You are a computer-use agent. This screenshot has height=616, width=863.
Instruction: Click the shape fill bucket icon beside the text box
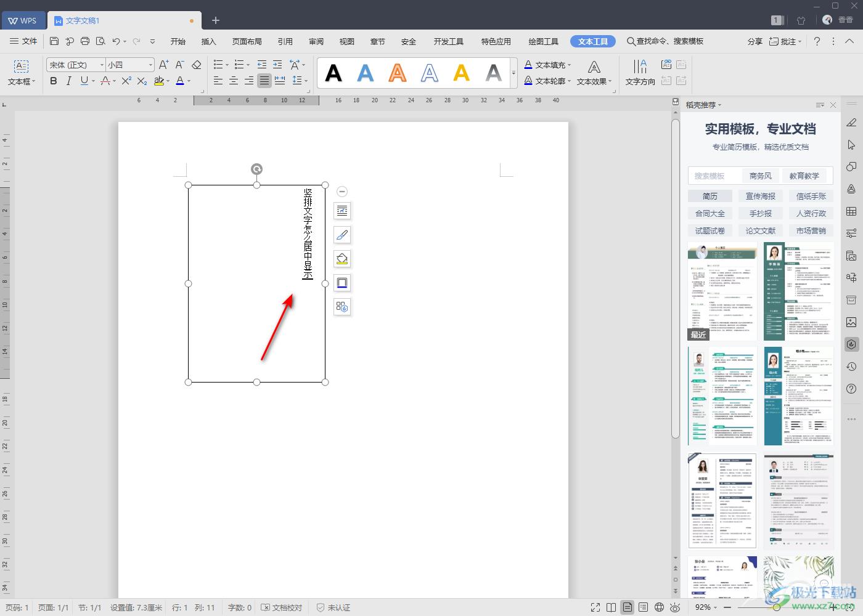[x=342, y=259]
